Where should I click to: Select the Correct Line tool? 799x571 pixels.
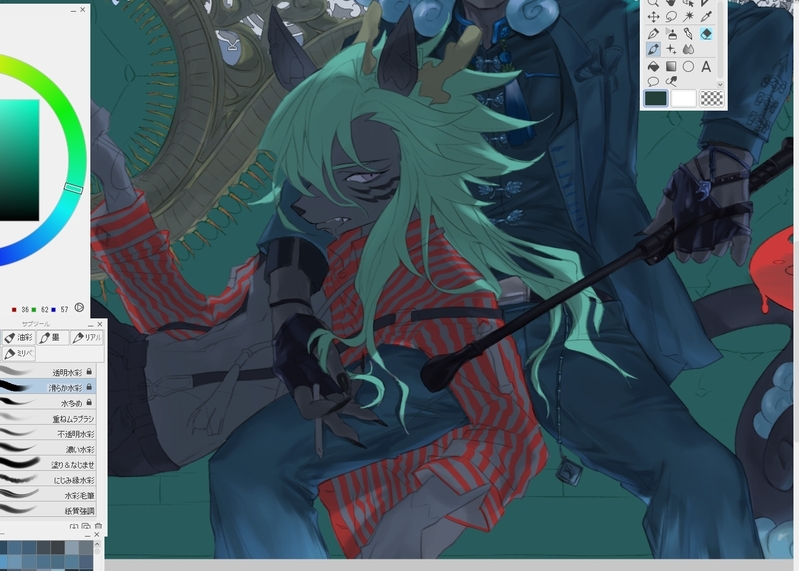[x=671, y=81]
